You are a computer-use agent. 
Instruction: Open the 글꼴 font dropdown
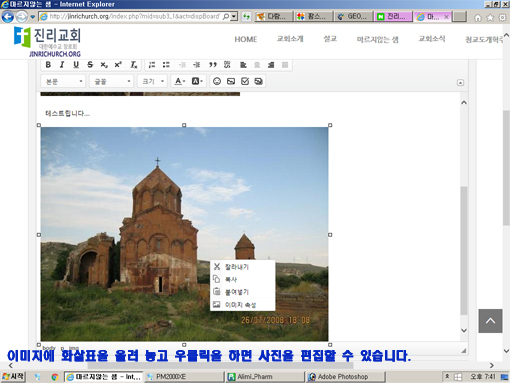click(111, 81)
